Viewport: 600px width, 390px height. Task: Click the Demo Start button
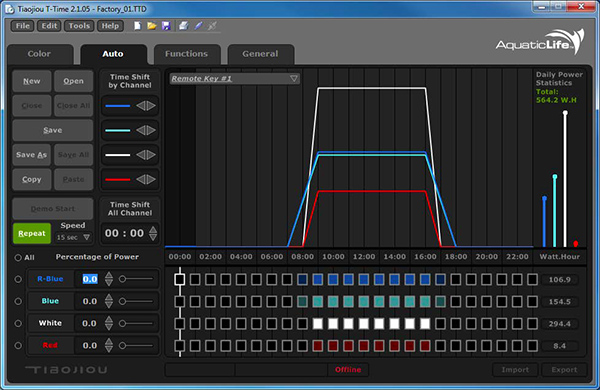53,209
